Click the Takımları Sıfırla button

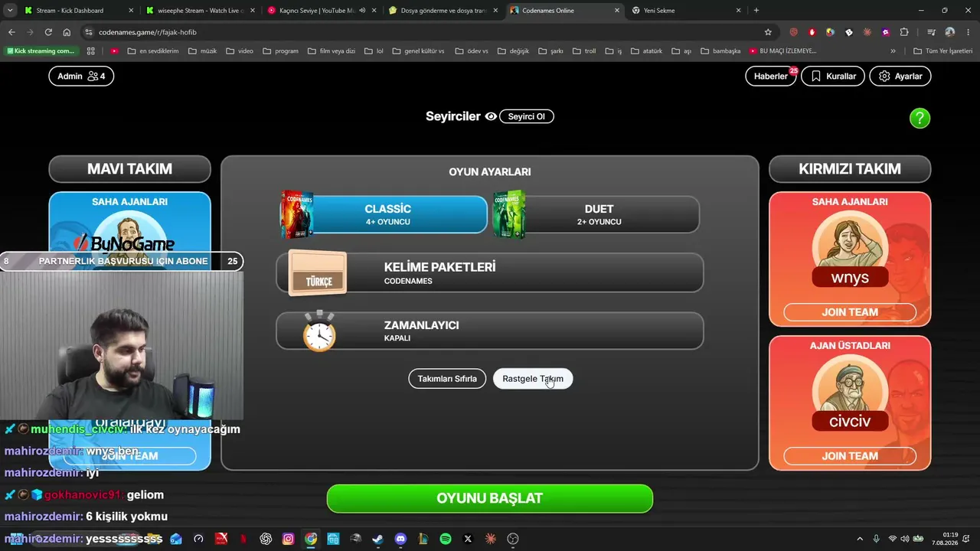coord(447,379)
